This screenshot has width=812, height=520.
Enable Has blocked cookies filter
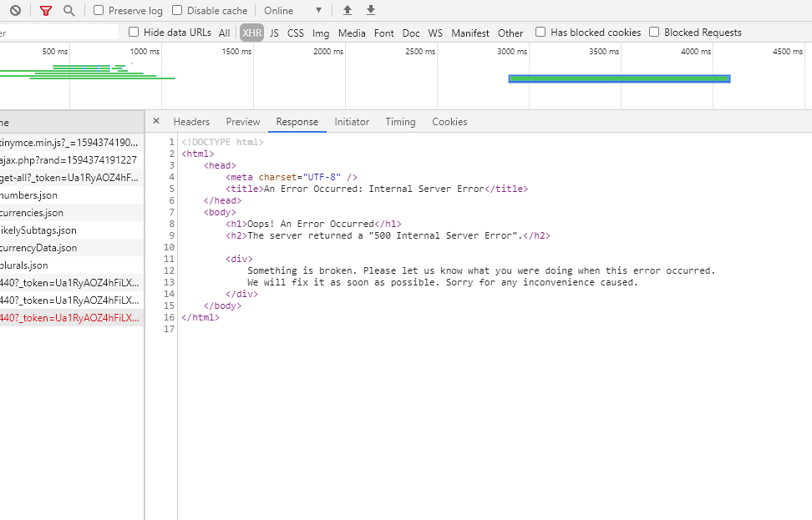(x=540, y=33)
